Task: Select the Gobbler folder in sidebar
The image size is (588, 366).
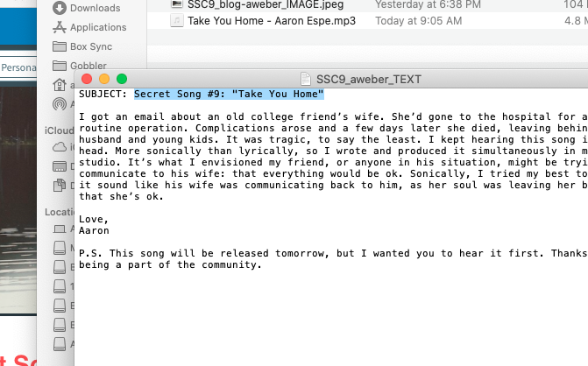Action: (80, 66)
